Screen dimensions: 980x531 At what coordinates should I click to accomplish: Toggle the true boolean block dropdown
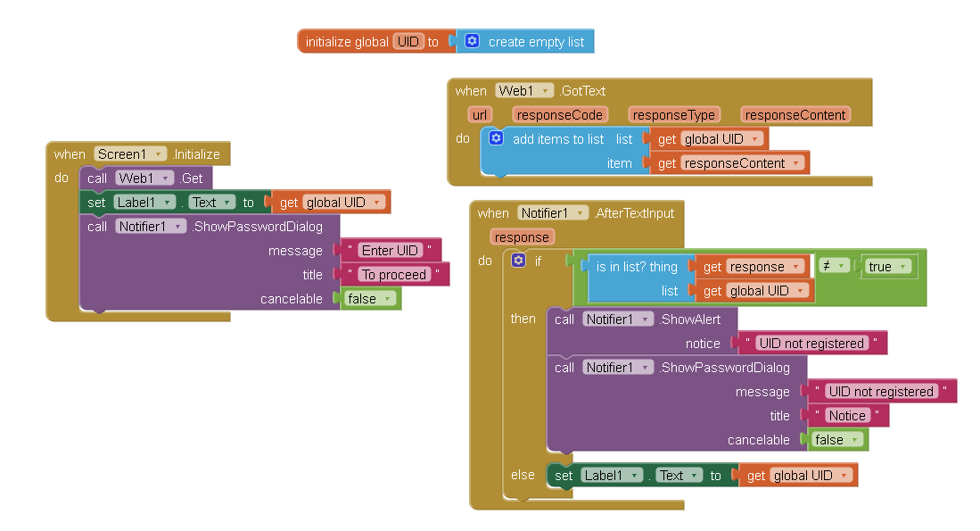click(902, 267)
